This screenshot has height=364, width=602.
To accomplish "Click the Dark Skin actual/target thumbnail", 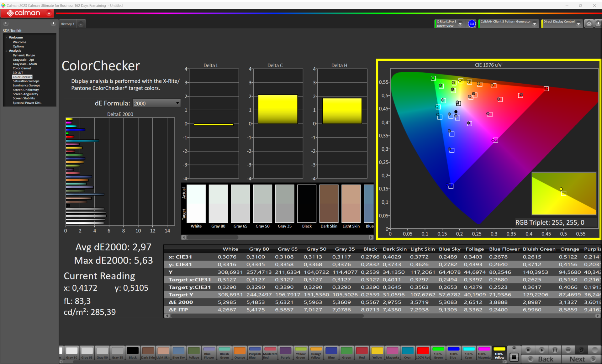I will [x=329, y=204].
